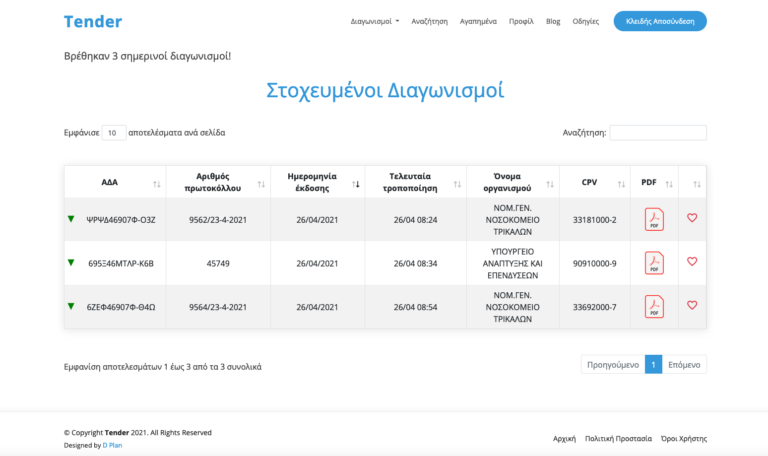Open the Αναζήτηση nav item
768x456 pixels.
pos(429,21)
